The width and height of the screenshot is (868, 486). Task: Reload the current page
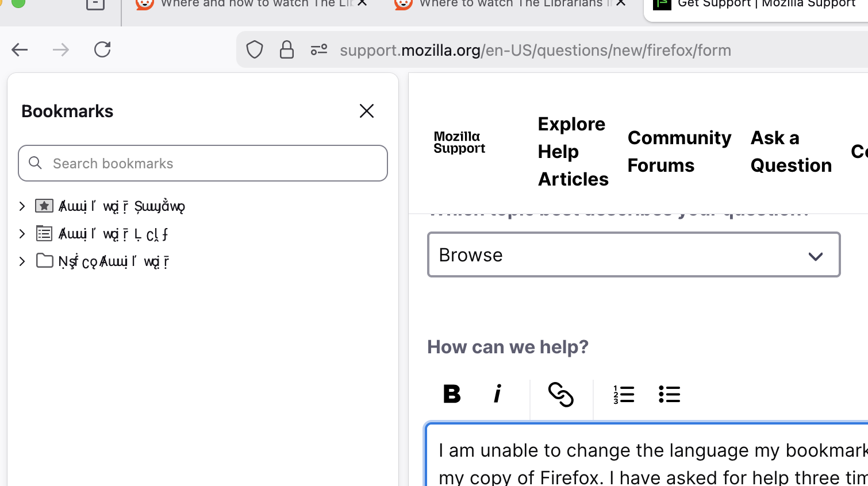pyautogui.click(x=102, y=50)
